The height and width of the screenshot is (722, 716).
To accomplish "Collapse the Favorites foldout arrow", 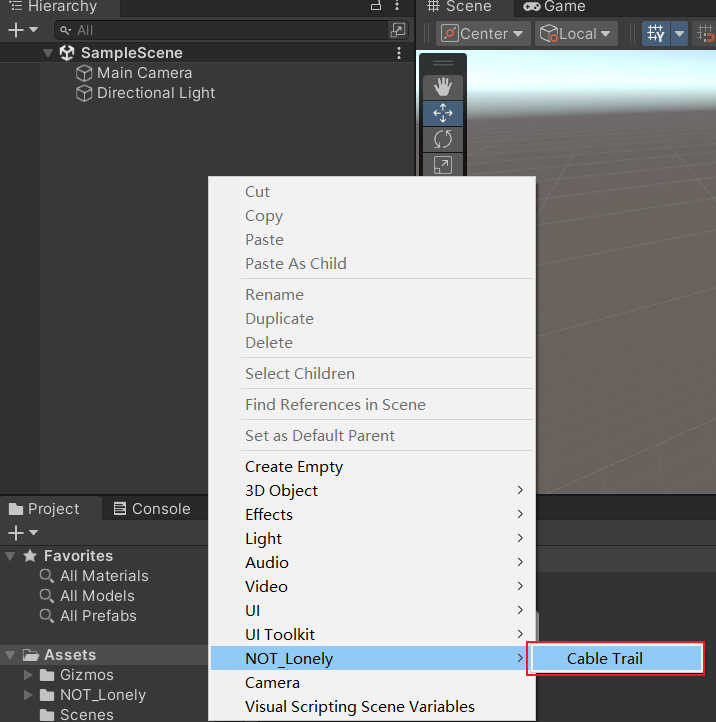I will 10,556.
